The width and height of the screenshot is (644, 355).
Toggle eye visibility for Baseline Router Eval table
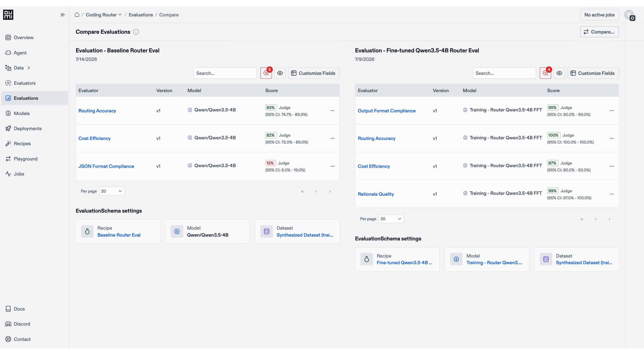280,73
